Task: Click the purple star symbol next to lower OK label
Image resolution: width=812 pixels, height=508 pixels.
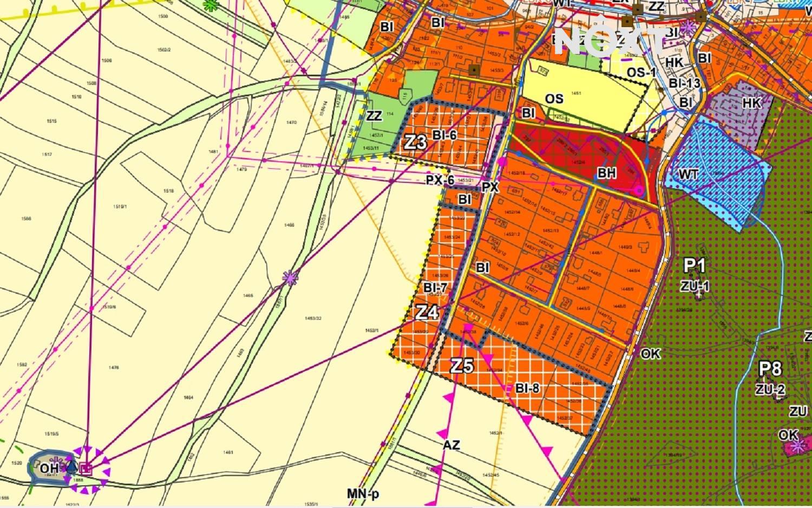Action: click(797, 446)
